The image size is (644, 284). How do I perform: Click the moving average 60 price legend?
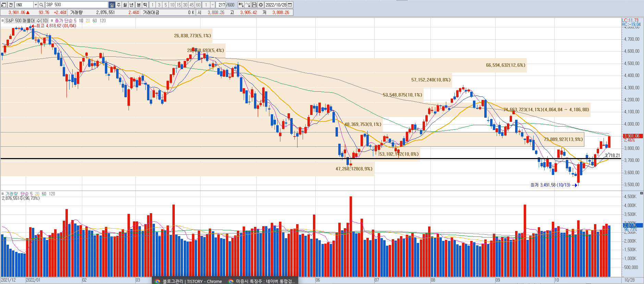95,21
